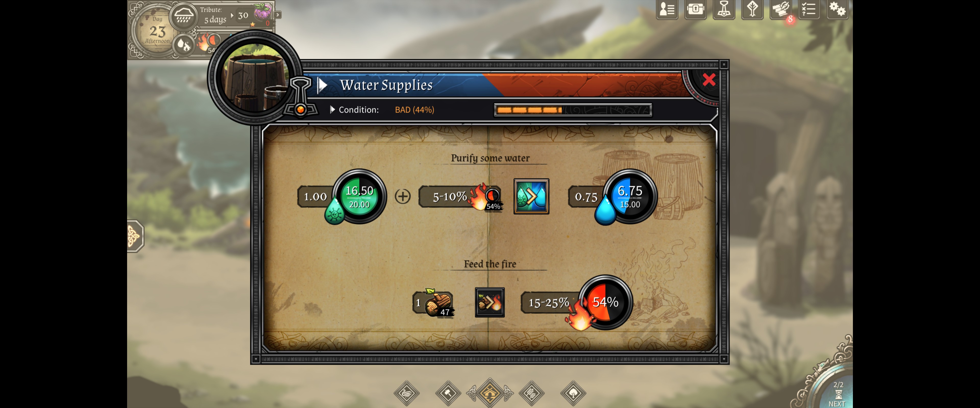The height and width of the screenshot is (408, 980).
Task: Open the settings gears icon
Action: click(x=837, y=9)
